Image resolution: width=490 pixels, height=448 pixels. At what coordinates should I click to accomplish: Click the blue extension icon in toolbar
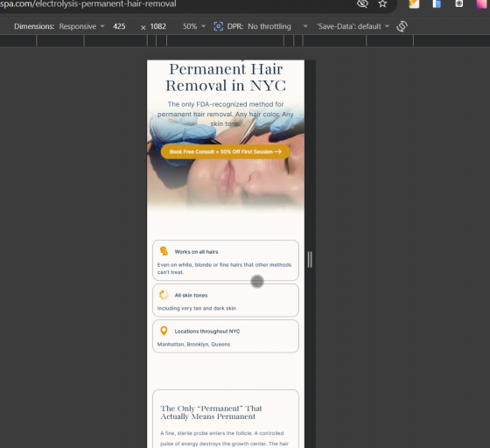(437, 3)
